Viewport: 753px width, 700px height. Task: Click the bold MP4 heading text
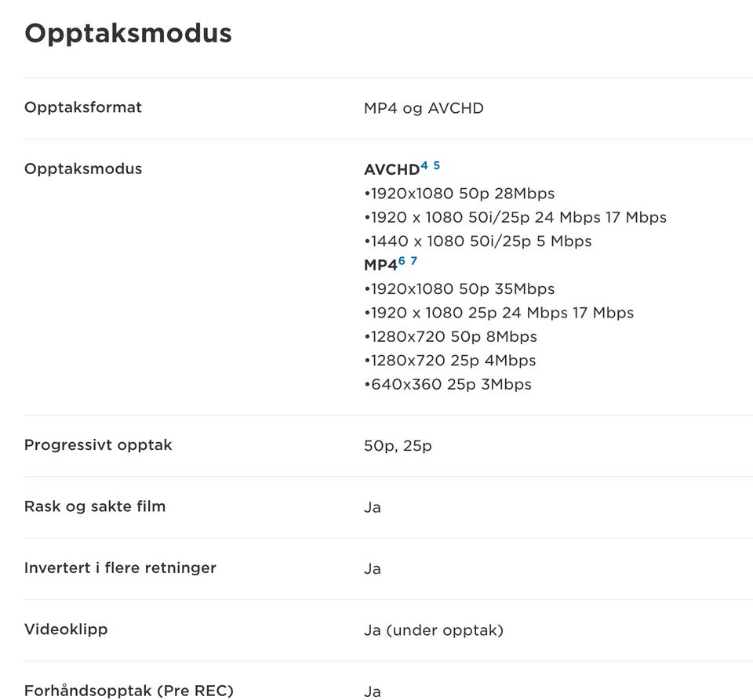coord(380,266)
